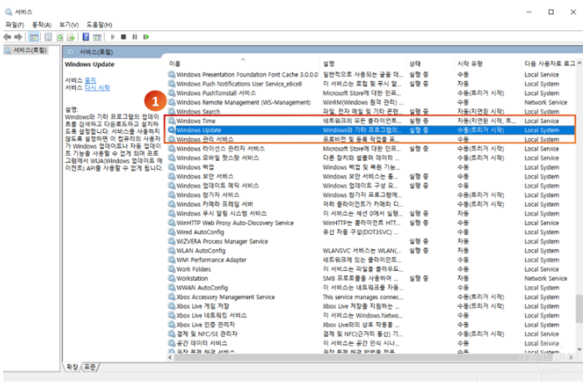Screen dimensions: 588x389
Task: Pause the service with the pause icon
Action: pos(135,37)
